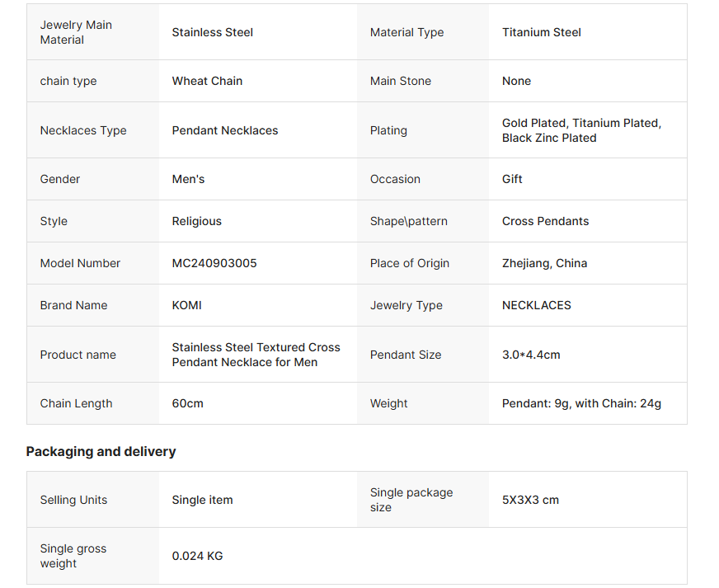Click the Stainless Steel material value
Screen dimensions: 719x588
pyautogui.click(x=213, y=32)
